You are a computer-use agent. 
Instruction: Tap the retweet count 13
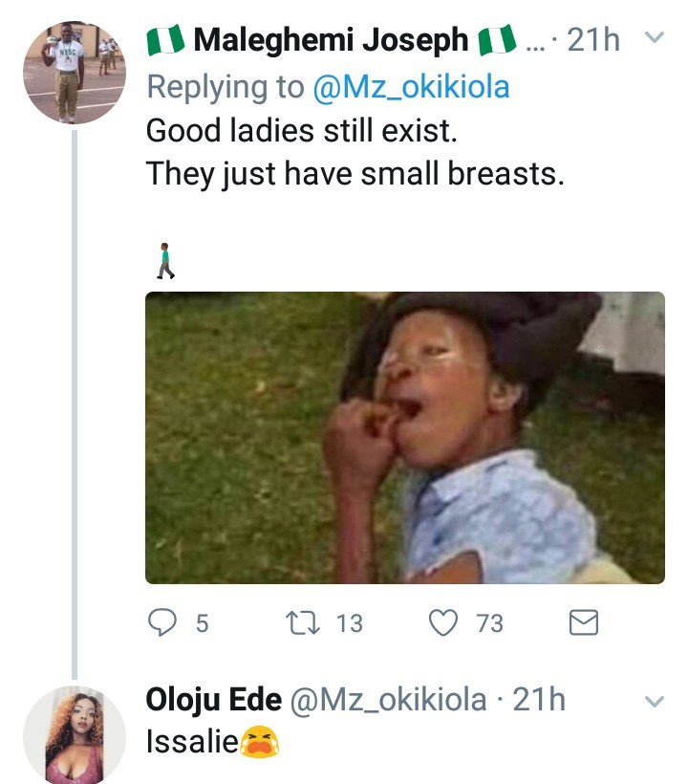tap(350, 624)
